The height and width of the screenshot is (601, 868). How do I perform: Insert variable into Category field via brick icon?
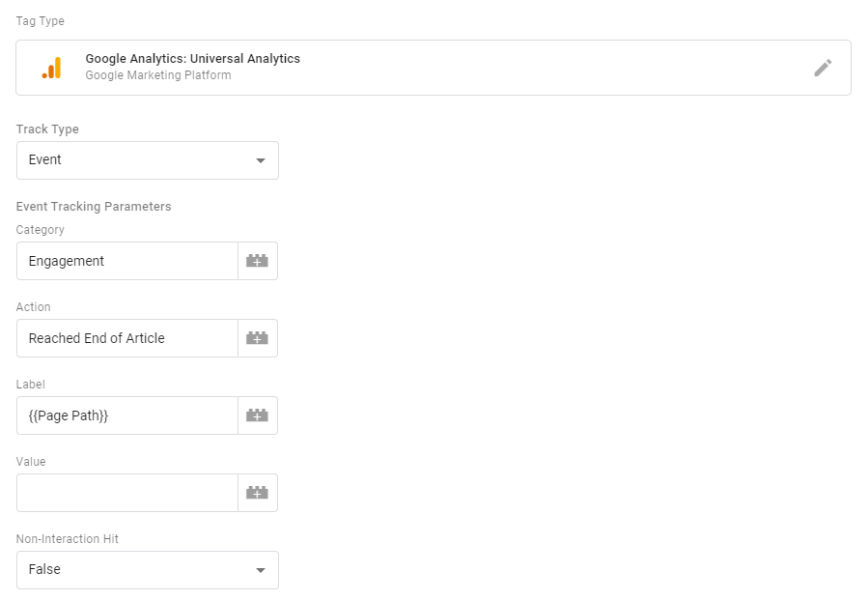coord(258,261)
